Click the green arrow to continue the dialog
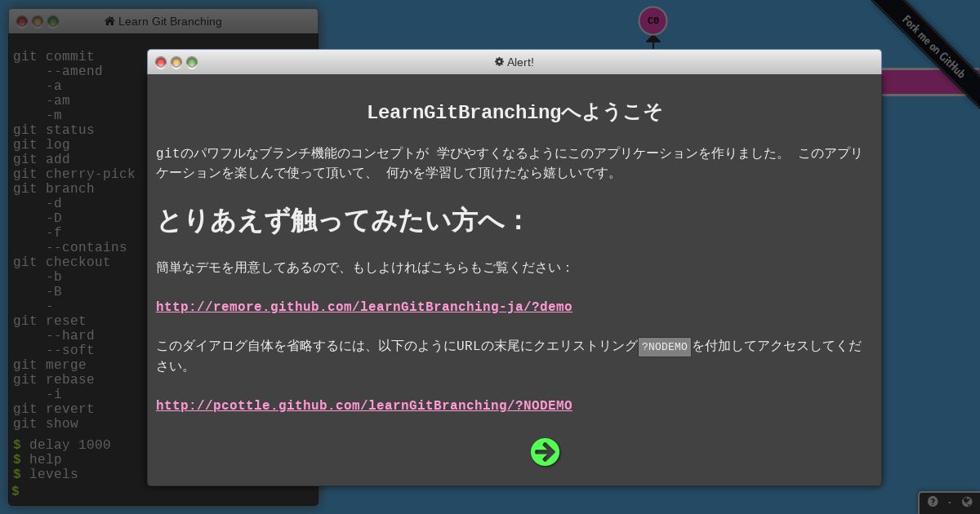 click(546, 452)
